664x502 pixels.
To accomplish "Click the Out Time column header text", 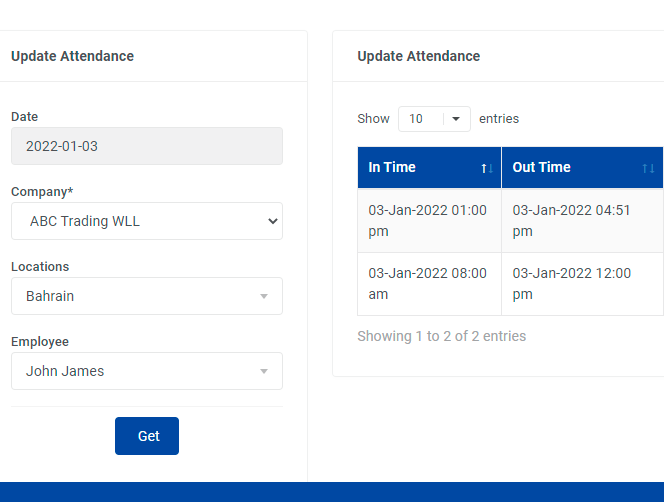I will tap(541, 167).
